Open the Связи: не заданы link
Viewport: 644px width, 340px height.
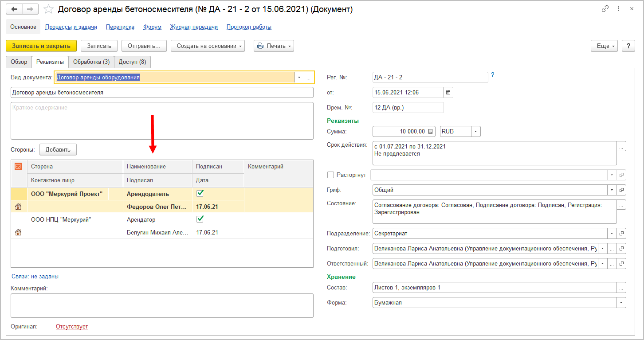click(x=35, y=277)
